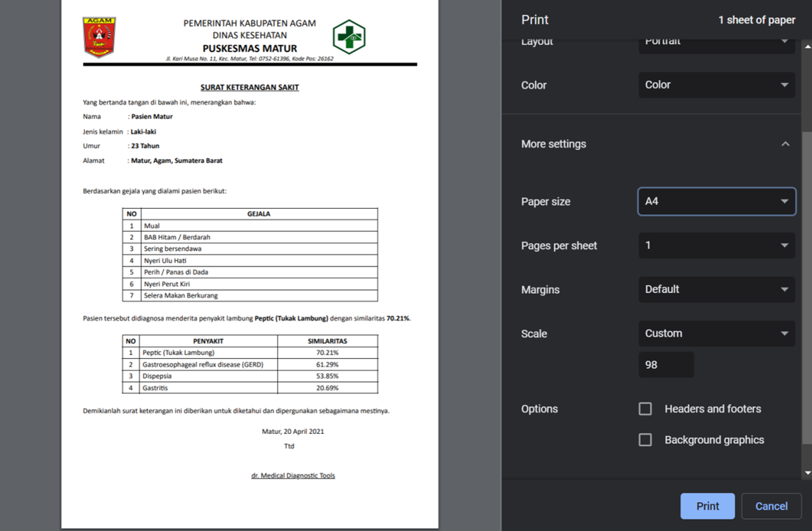
Task: Open the Pages per sheet dropdown
Action: (x=716, y=245)
